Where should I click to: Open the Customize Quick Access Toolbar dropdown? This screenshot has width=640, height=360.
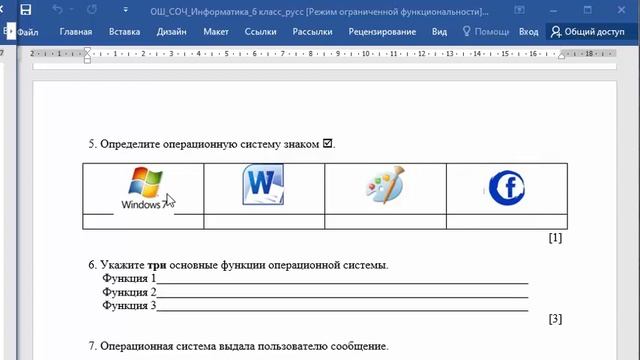(x=125, y=10)
